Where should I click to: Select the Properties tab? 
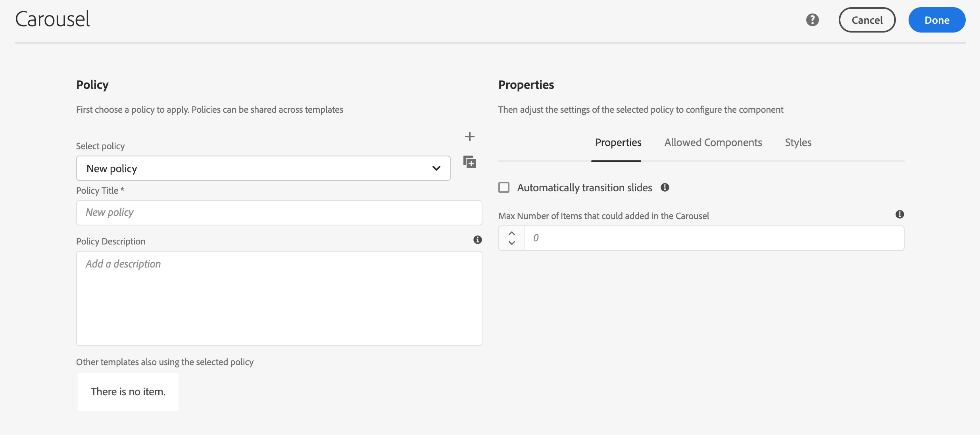click(x=618, y=142)
